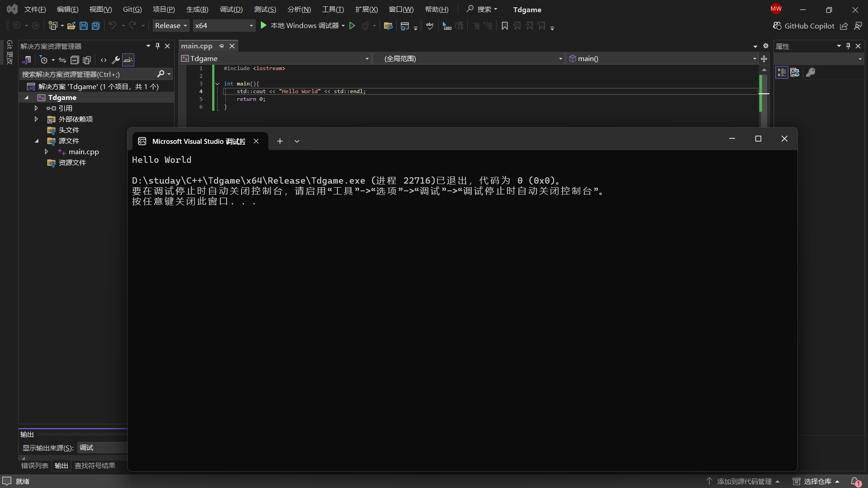Open the Release configuration dropdown

[x=171, y=26]
